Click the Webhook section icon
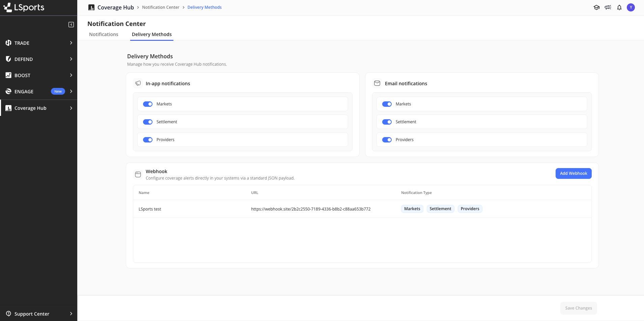 (138, 174)
